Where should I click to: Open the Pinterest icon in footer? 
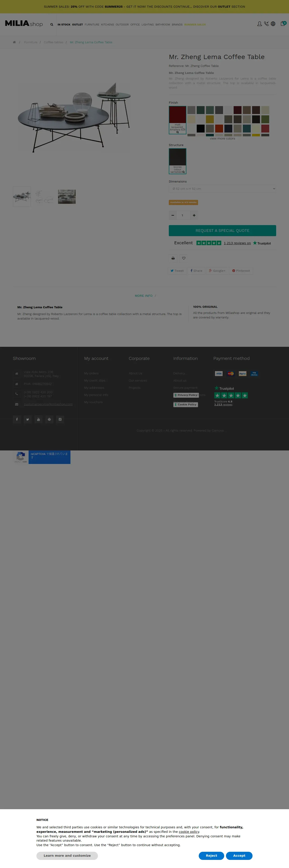click(x=49, y=419)
